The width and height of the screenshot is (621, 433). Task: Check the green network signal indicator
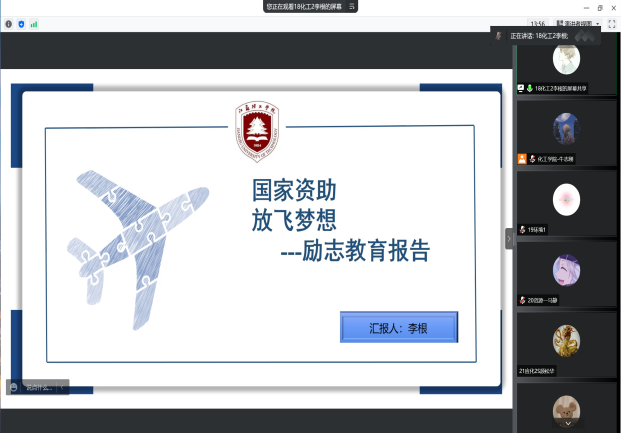pos(33,23)
